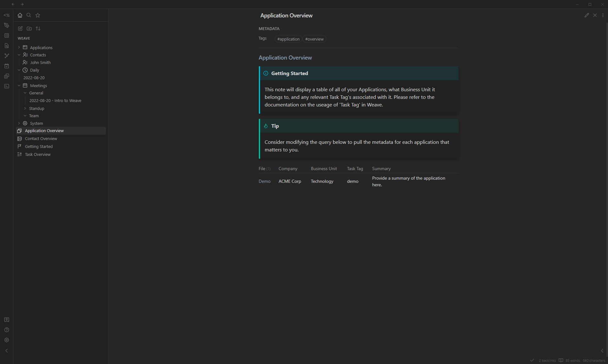
Task: Navigate back with the left arrow
Action: coord(13,4)
